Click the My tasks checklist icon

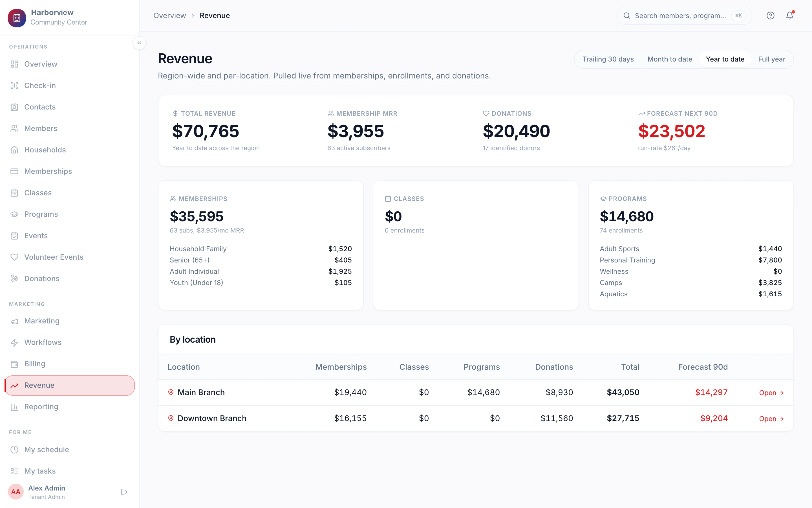click(14, 471)
